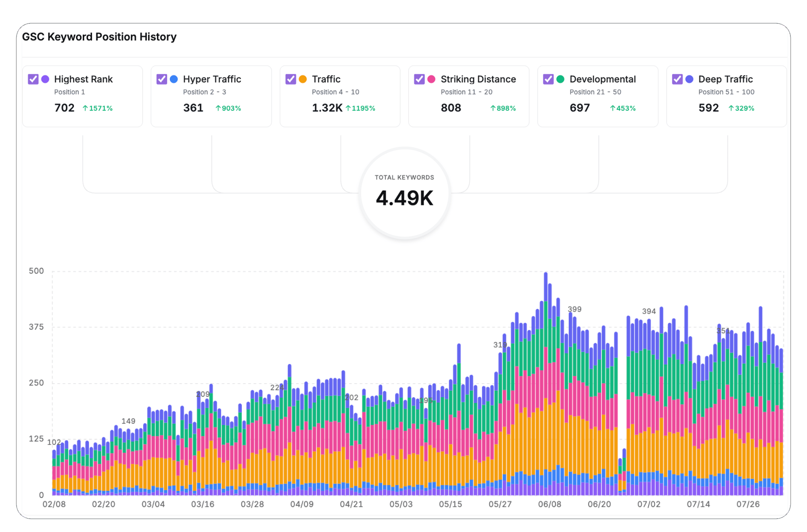Click the Position 1 subtitle

pyautogui.click(x=69, y=92)
